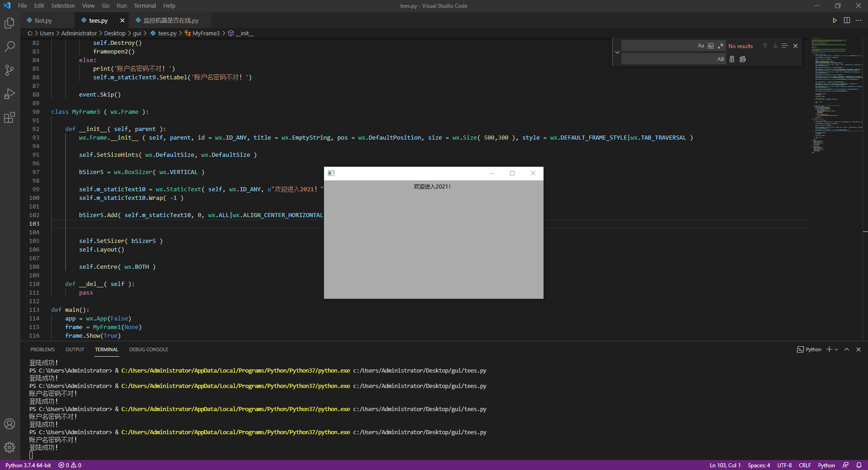This screenshot has height=470, width=868.
Task: Collapse the Replace row with chevron
Action: [x=617, y=52]
